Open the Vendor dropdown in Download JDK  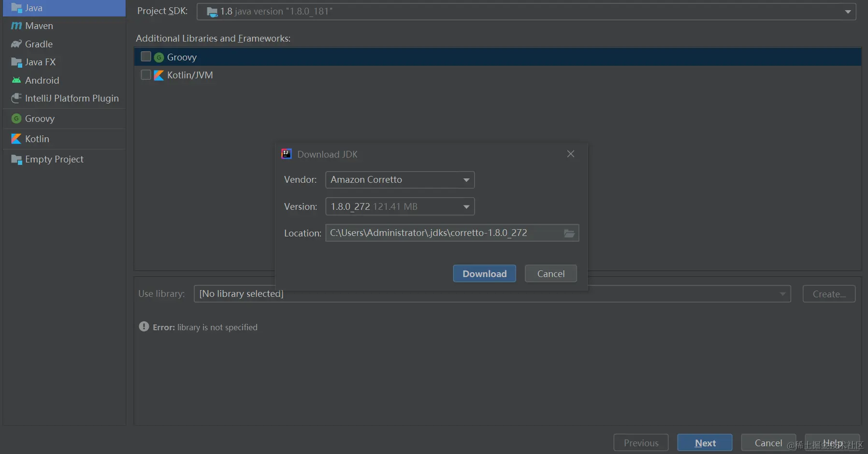click(x=400, y=180)
